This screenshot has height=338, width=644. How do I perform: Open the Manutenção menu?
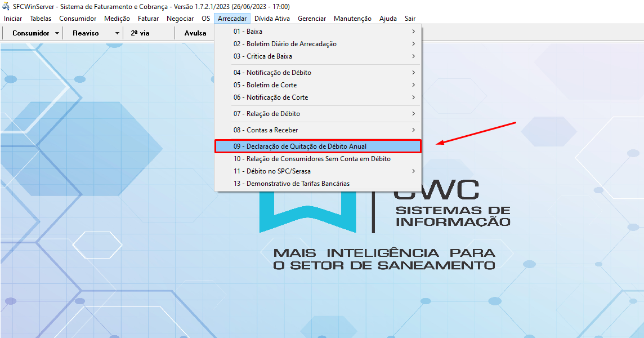click(x=352, y=19)
